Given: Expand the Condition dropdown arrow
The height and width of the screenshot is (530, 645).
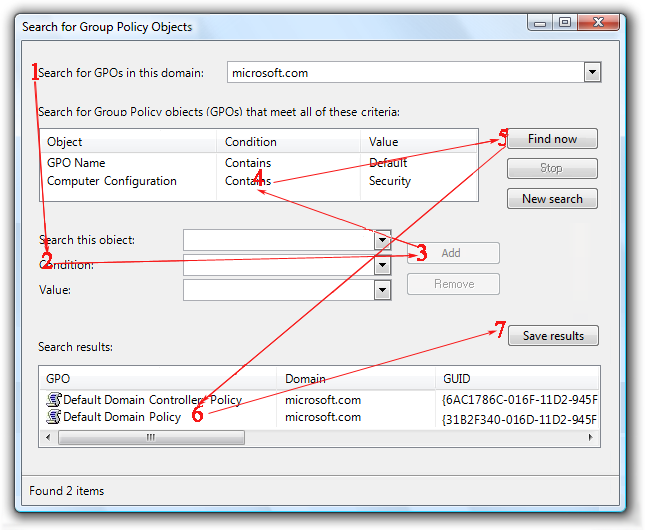Looking at the screenshot, I should pyautogui.click(x=383, y=265).
